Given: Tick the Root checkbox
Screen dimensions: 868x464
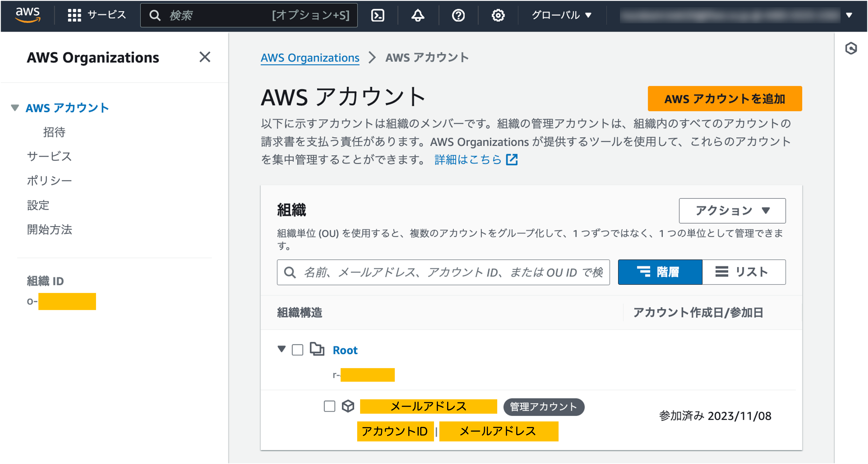Looking at the screenshot, I should click(297, 350).
